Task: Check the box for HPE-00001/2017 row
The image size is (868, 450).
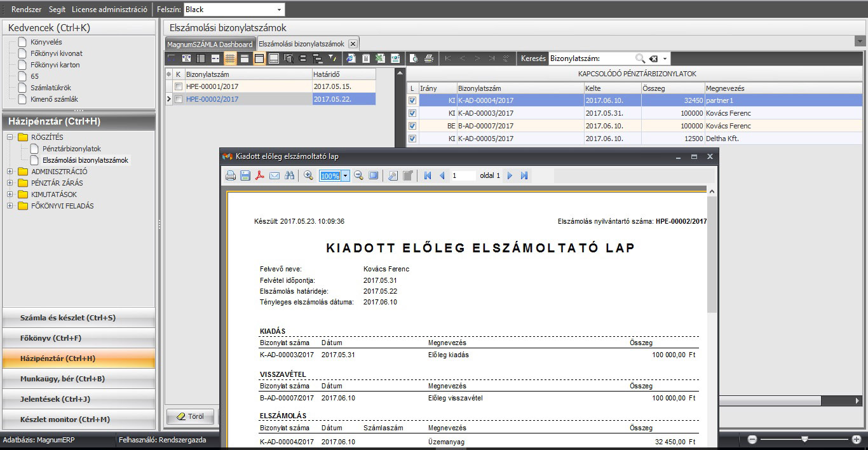Action: click(179, 86)
